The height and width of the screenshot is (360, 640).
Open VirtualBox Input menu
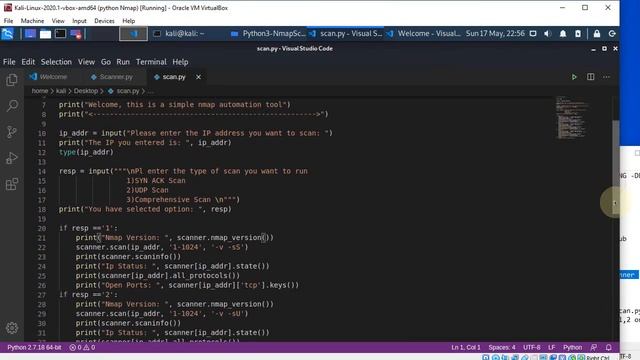[x=79, y=21]
